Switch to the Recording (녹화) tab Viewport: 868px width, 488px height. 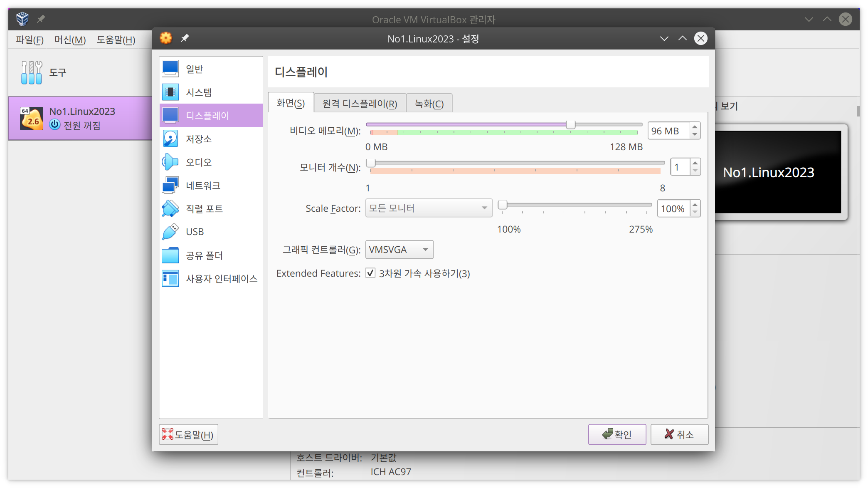coord(429,104)
